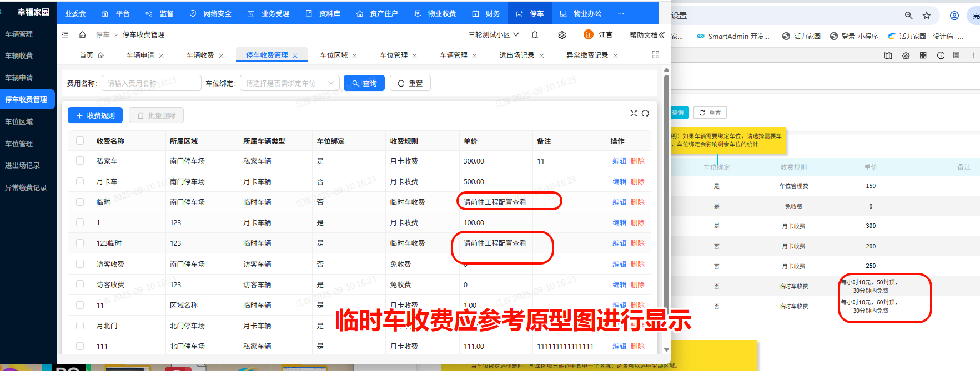980x371 pixels.
Task: Expand the 三轮测试小区 community selector
Action: click(493, 34)
